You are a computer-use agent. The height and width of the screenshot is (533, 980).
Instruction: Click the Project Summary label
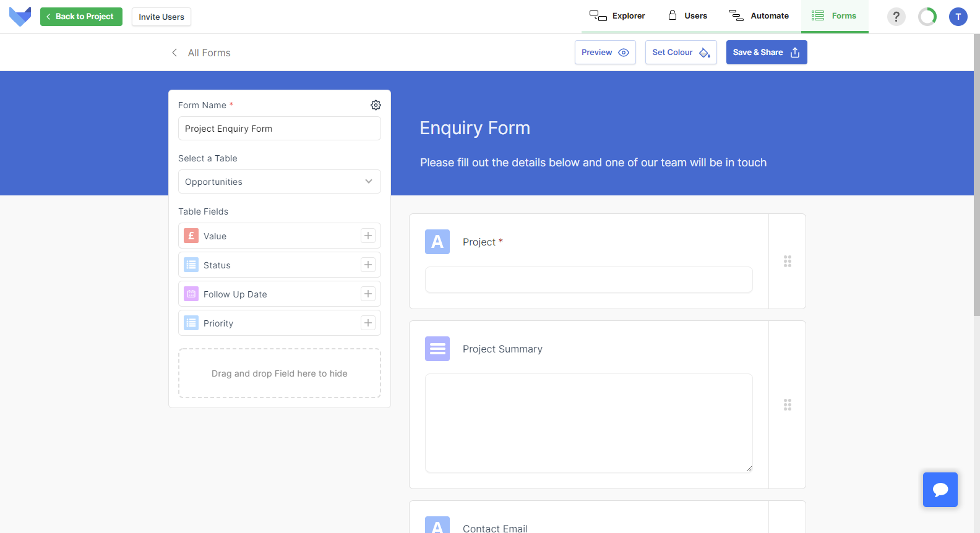click(x=502, y=349)
